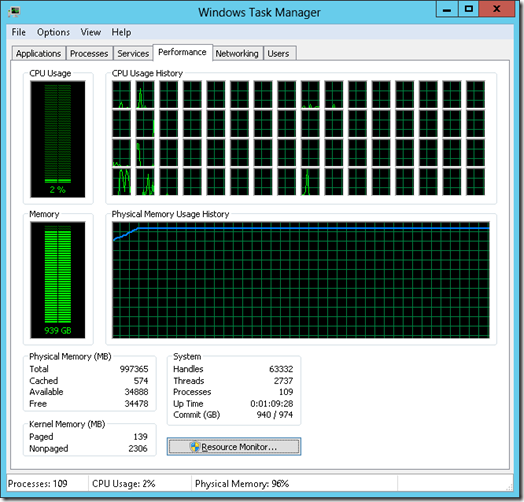Click Total physical memory value 997365
Screen dimensions: 524x502
pos(134,369)
